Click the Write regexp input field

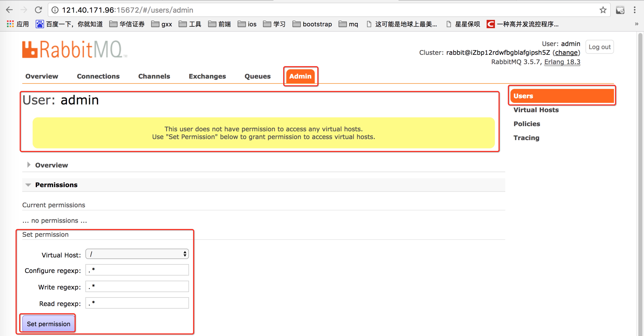(137, 287)
